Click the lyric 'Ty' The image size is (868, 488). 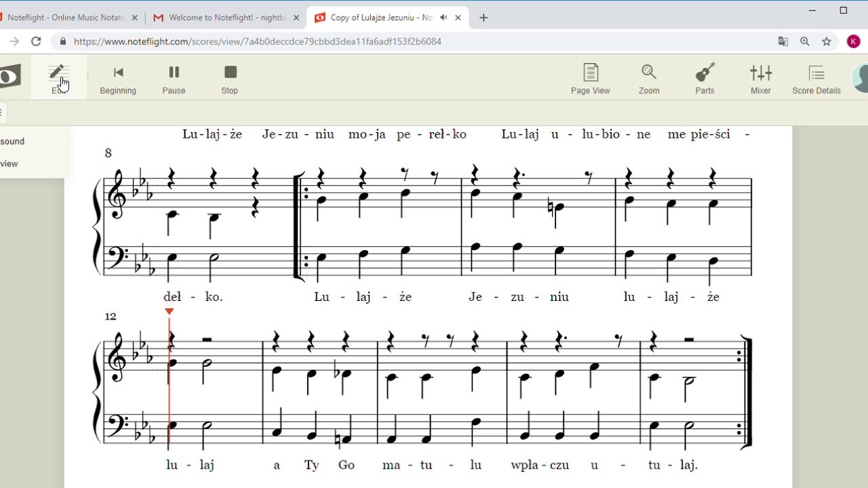pos(312,465)
